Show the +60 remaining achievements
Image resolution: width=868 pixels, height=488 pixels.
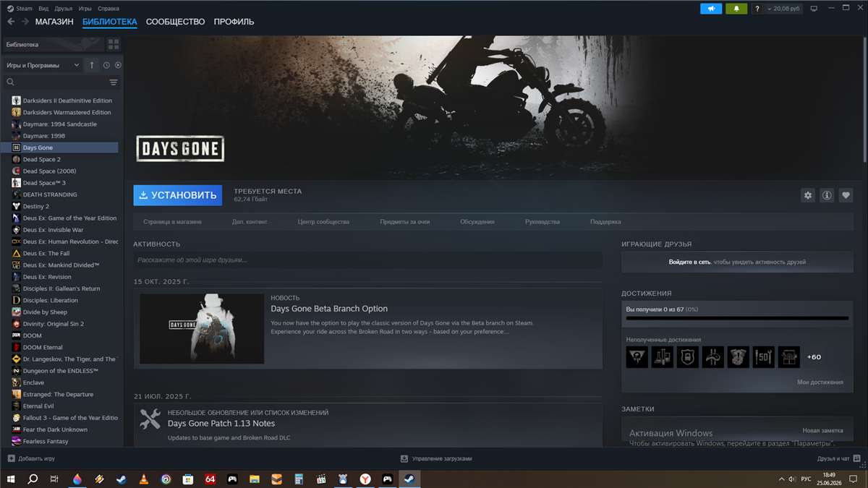pos(814,356)
